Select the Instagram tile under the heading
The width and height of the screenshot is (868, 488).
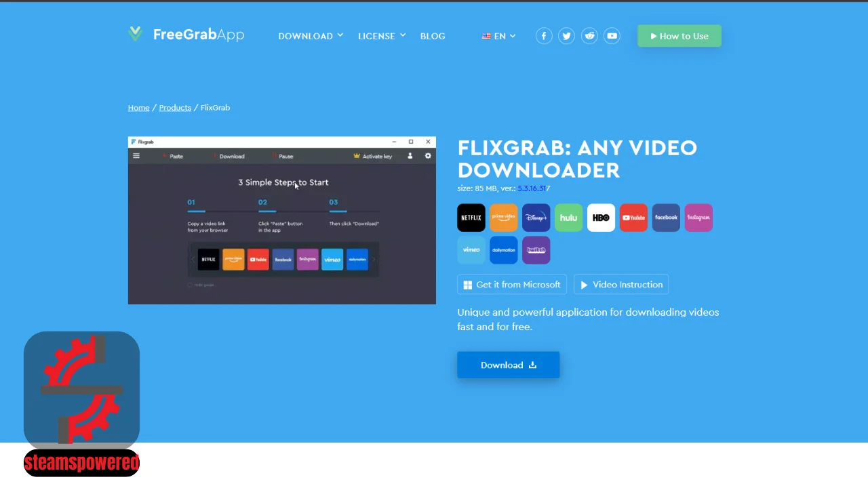[699, 218]
